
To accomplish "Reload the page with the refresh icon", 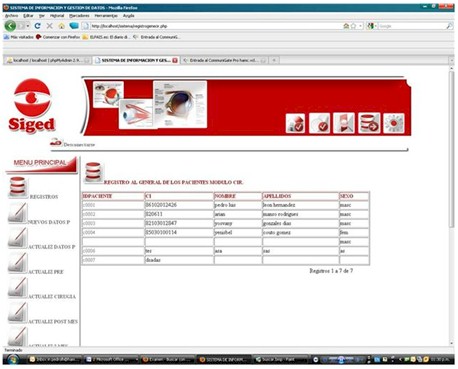I will 37,26.
